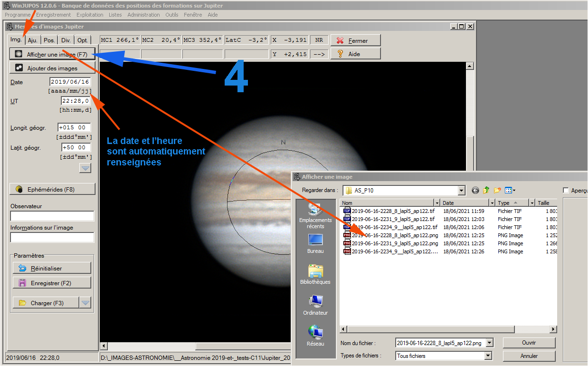
Task: Click the Enregistrer (F2) button
Action: [52, 283]
